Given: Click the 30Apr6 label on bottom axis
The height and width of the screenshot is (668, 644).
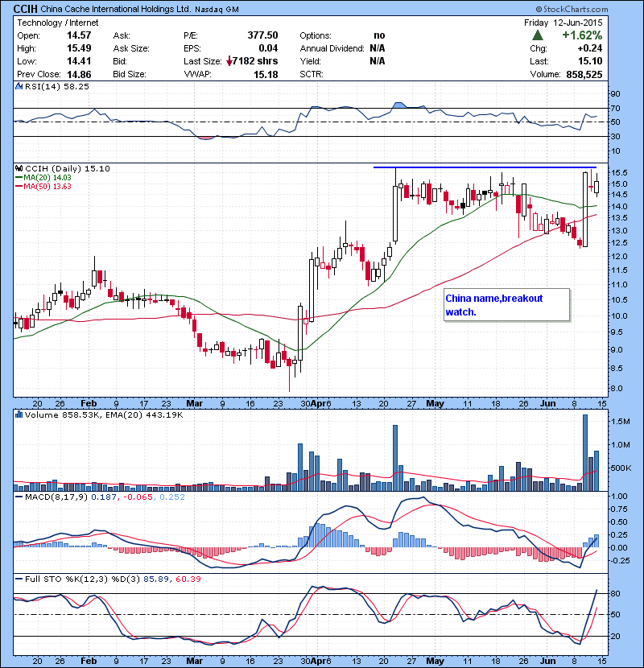Looking at the screenshot, I should 316,662.
